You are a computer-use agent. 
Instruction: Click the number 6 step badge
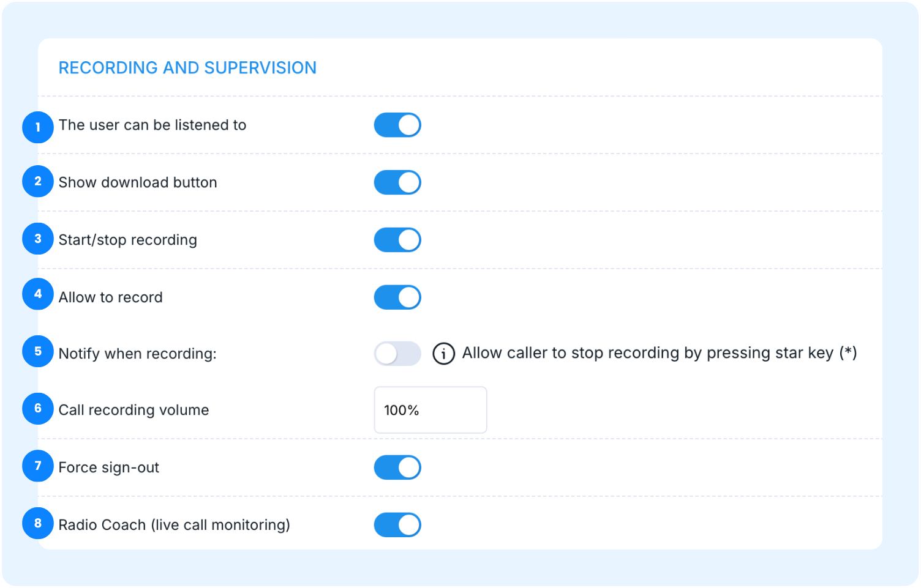[38, 409]
